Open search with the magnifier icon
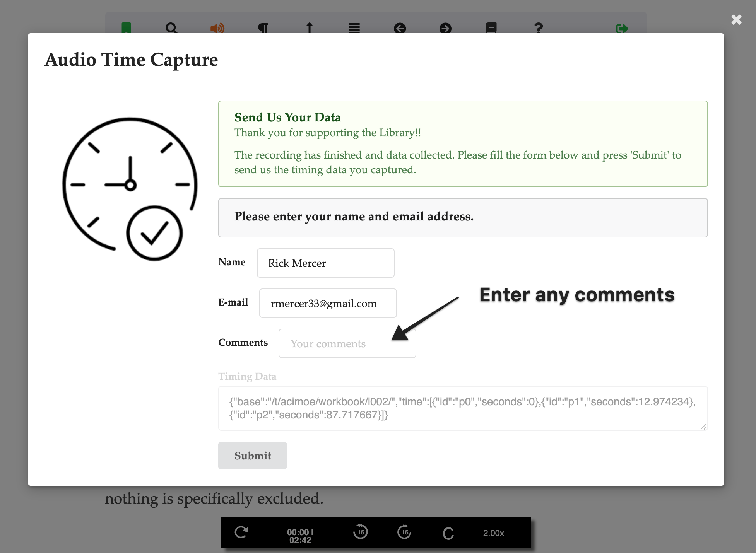Viewport: 756px width, 553px height. 171,28
